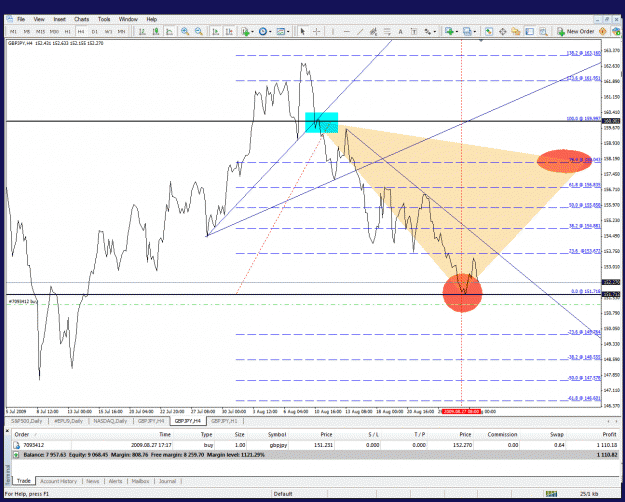Launch MetaEditor via the diamond icon
This screenshot has height=502, width=625.
603,31
